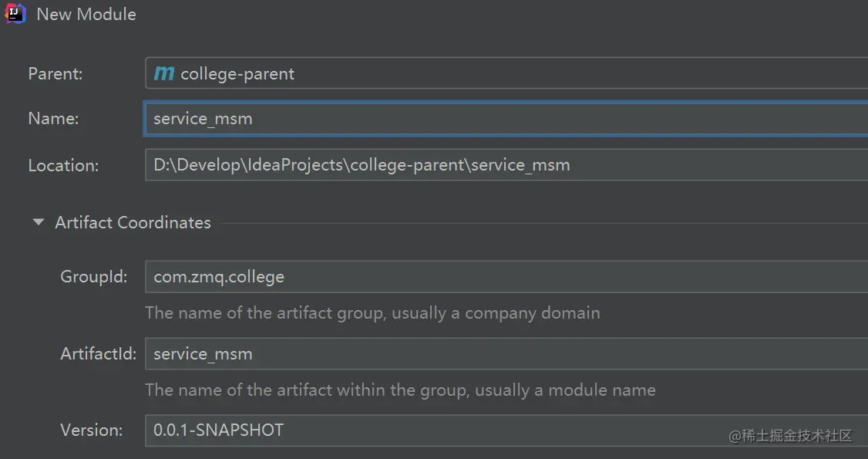Viewport: 868px width, 459px height.
Task: Click the Name: label
Action: point(54,119)
